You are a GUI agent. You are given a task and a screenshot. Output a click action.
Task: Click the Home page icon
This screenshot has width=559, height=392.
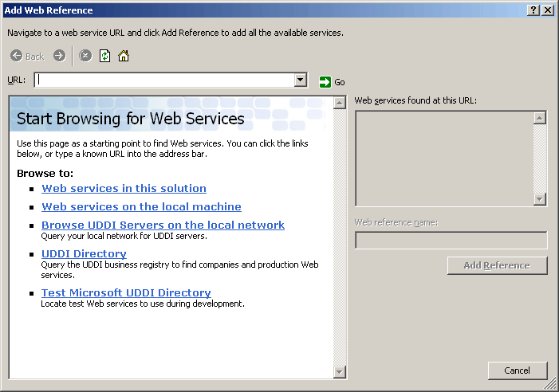pyautogui.click(x=124, y=56)
